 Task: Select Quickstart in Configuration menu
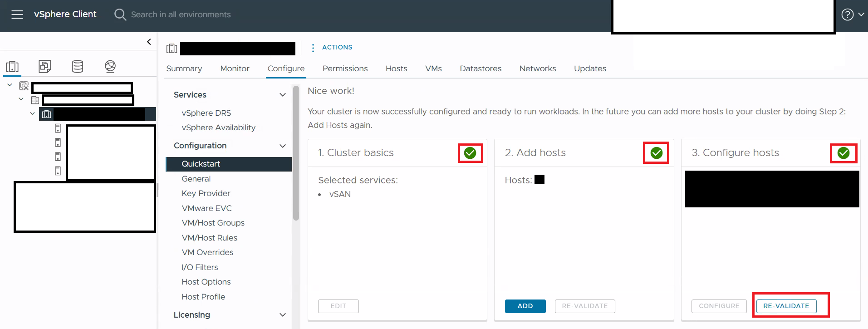(x=229, y=164)
